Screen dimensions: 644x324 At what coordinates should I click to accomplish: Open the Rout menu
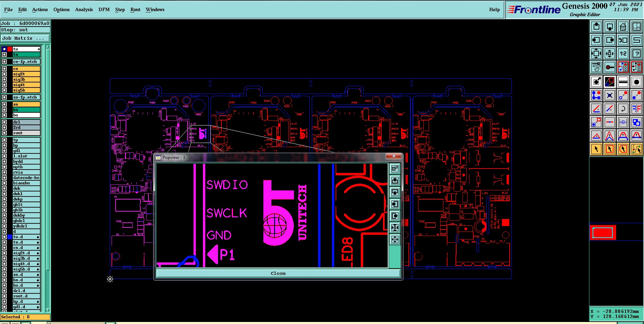click(135, 9)
